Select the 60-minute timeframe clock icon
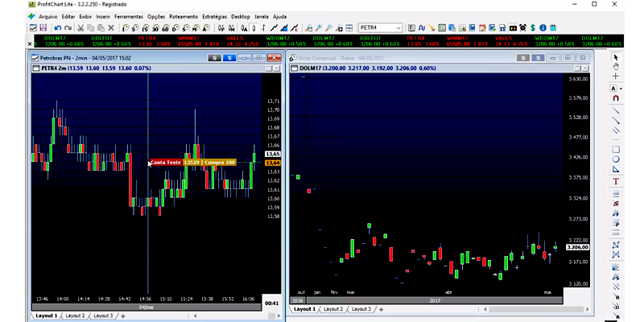 166,28
